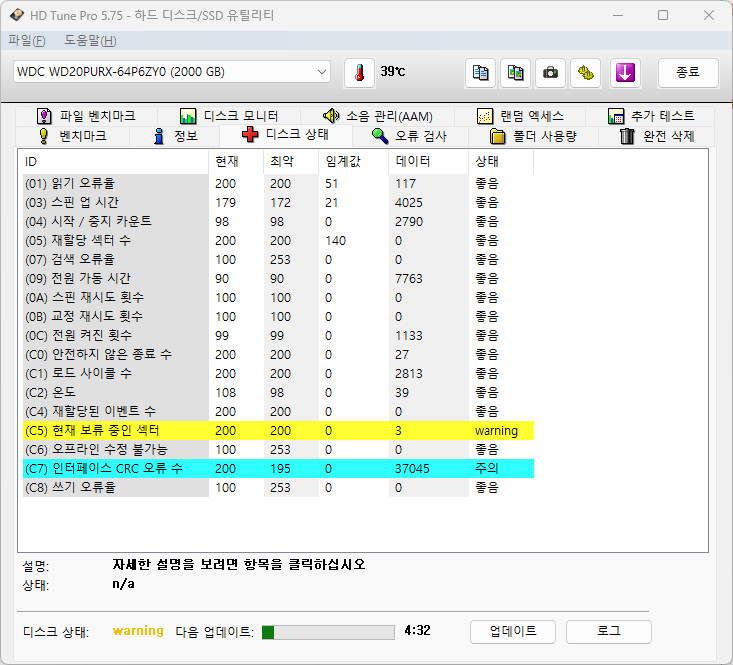Click the data value 37045
Screen dimensions: 733x665
click(x=412, y=468)
